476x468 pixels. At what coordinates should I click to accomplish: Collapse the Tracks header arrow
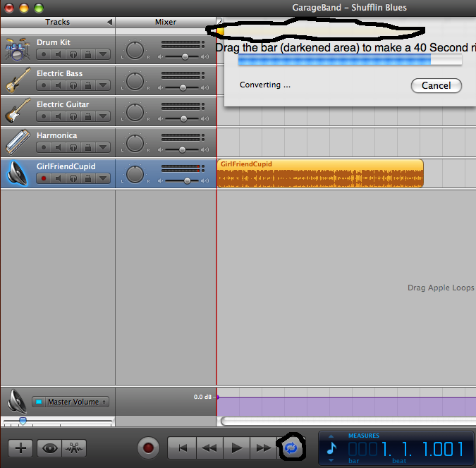(x=109, y=22)
